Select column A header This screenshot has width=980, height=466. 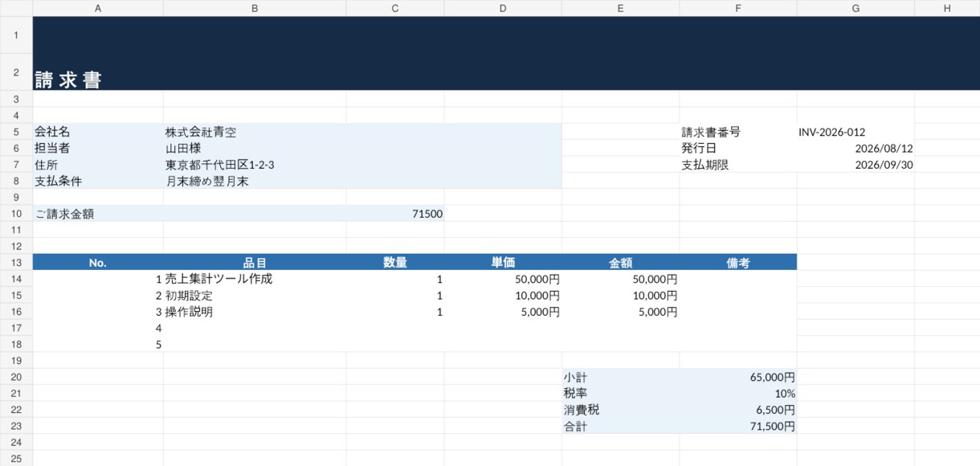[98, 8]
